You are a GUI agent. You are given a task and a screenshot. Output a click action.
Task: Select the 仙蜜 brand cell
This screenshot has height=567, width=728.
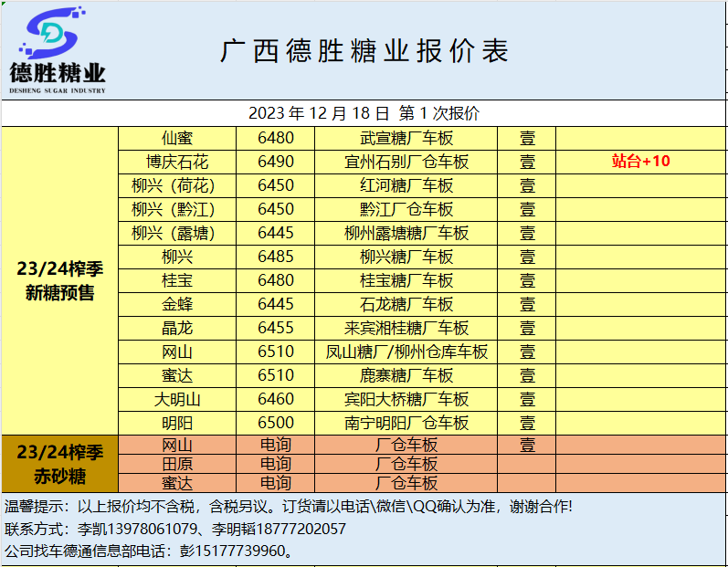[176, 139]
